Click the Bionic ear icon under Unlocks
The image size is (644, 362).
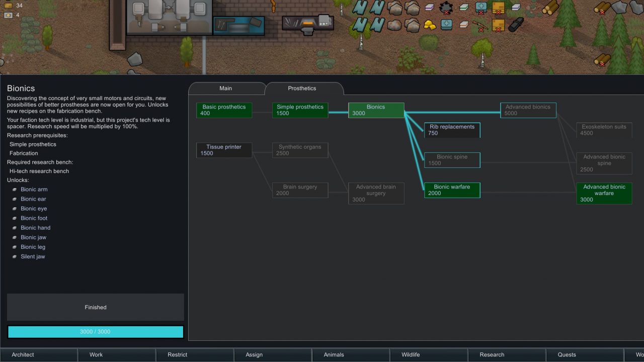(14, 199)
